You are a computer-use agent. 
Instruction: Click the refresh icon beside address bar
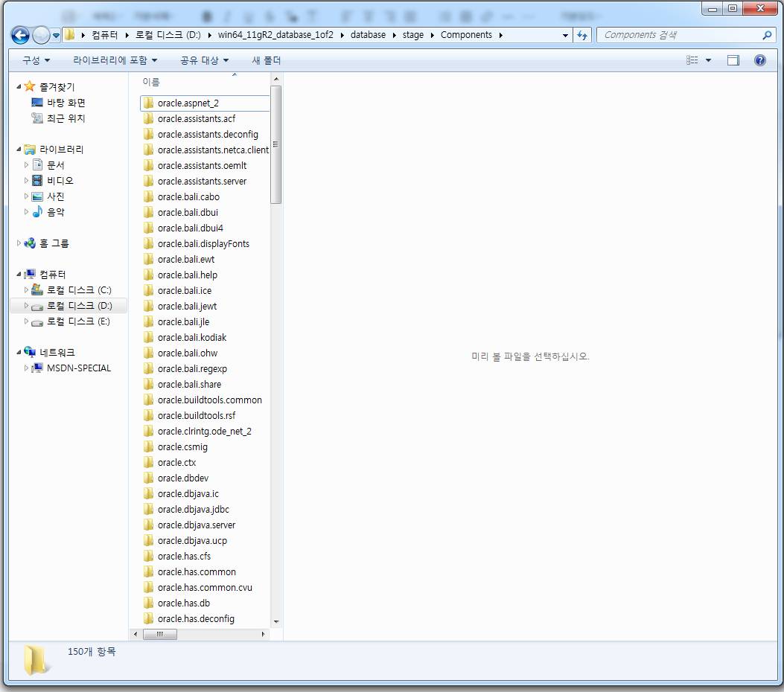click(582, 35)
